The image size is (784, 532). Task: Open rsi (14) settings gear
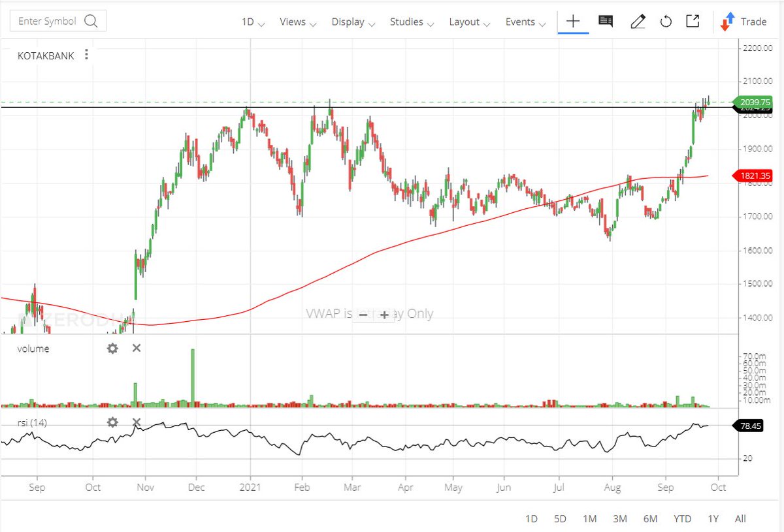pyautogui.click(x=112, y=422)
